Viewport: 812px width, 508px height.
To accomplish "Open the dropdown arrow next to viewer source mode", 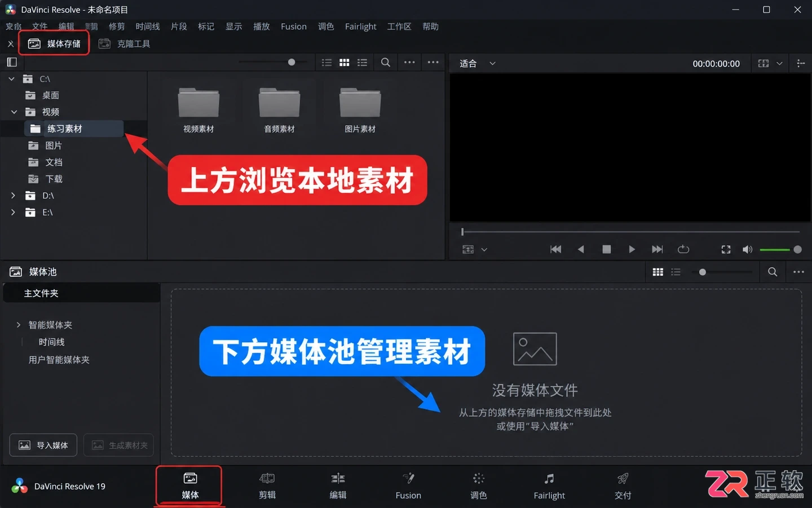I will pyautogui.click(x=484, y=249).
